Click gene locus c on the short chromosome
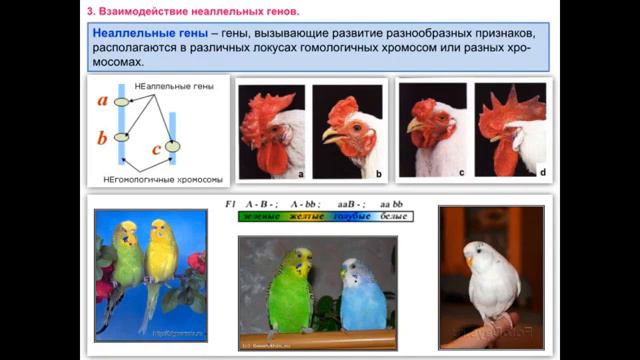Screen dimensions: 640x360 tap(173, 147)
